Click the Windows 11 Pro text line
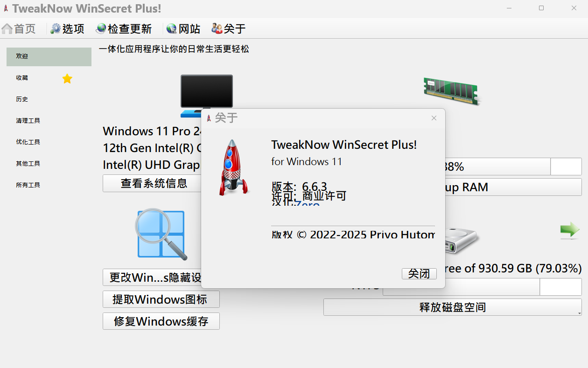This screenshot has height=368, width=588. click(x=152, y=131)
